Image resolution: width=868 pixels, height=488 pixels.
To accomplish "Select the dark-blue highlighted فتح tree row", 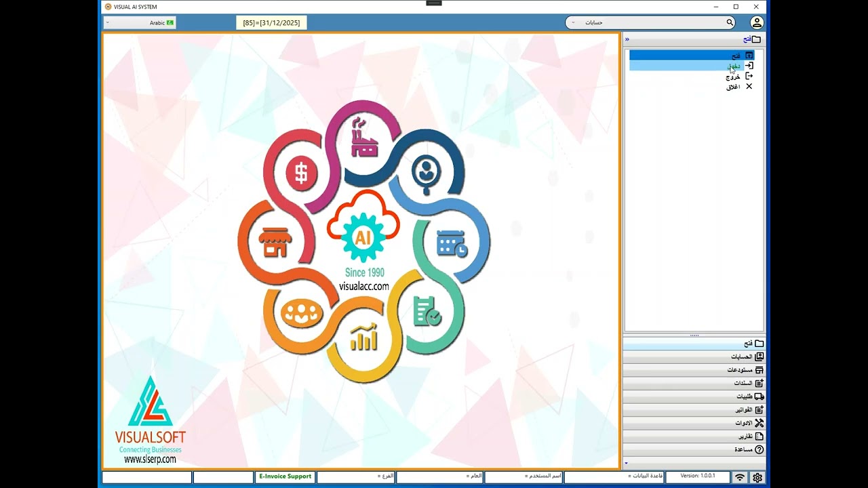I will tap(692, 55).
